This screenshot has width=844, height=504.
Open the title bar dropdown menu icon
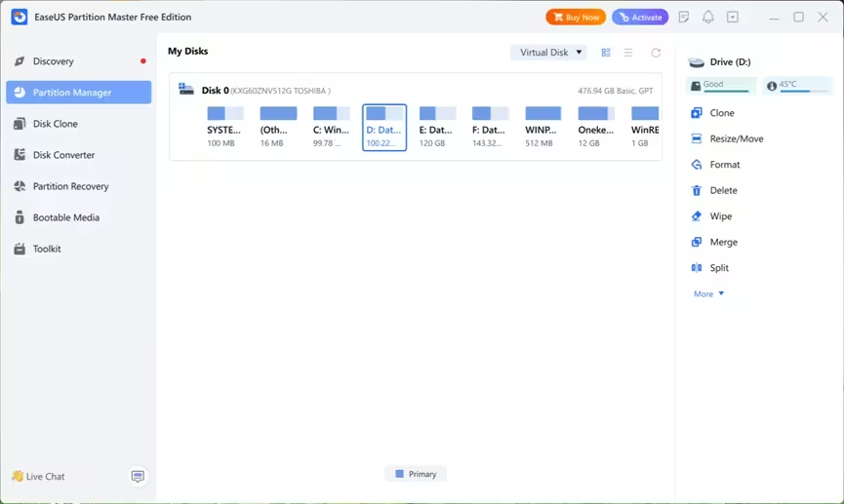point(733,18)
